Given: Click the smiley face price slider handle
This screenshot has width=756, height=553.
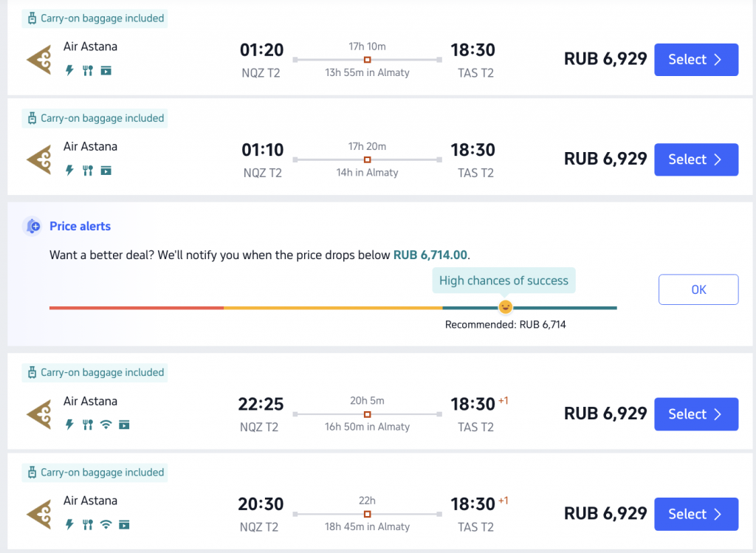Looking at the screenshot, I should (505, 306).
